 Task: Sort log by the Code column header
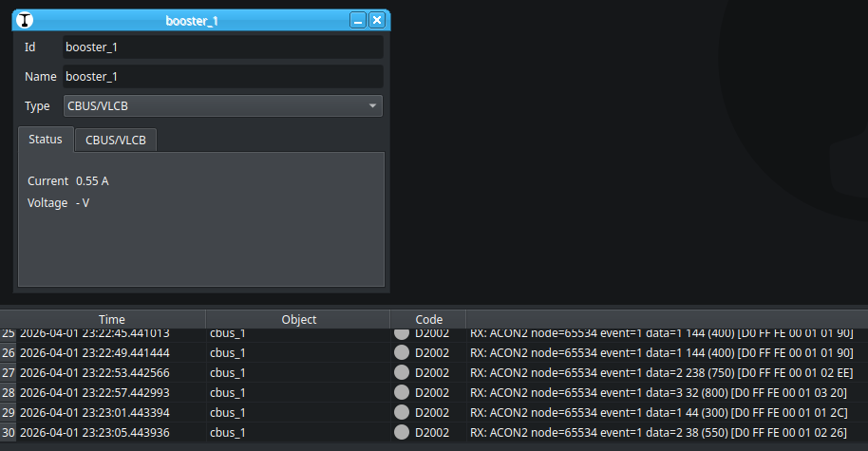click(428, 320)
